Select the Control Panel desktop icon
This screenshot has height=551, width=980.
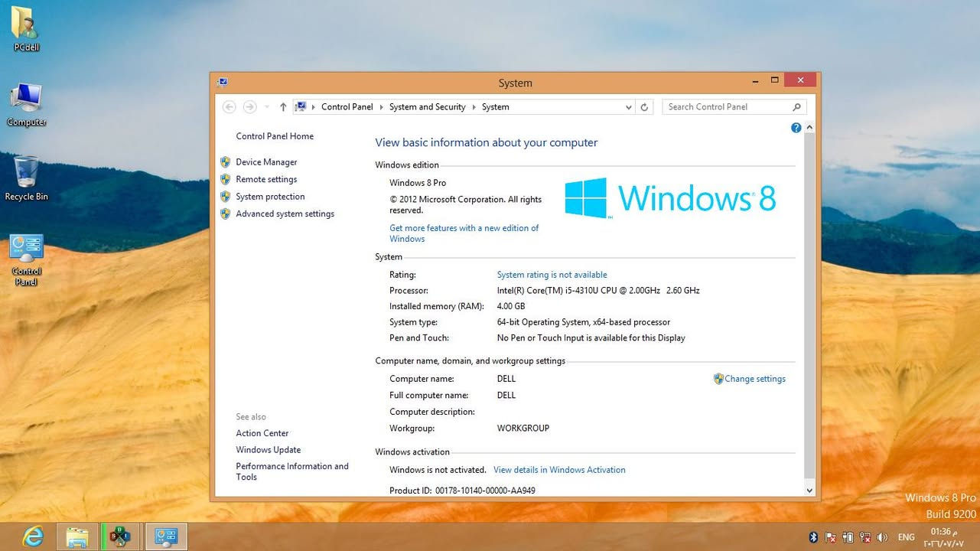tap(26, 260)
